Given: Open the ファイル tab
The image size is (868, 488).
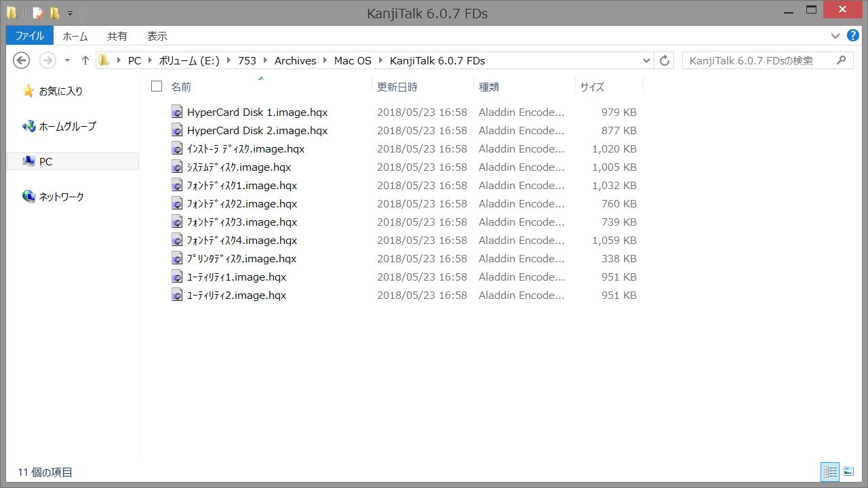Looking at the screenshot, I should pos(30,36).
